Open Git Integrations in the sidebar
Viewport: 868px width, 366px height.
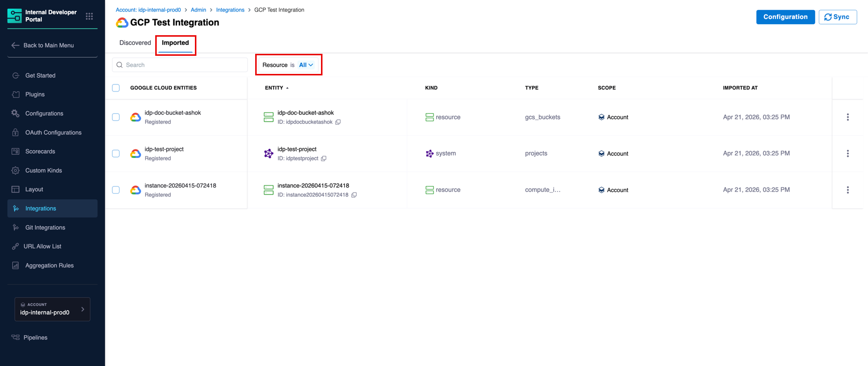point(52,227)
